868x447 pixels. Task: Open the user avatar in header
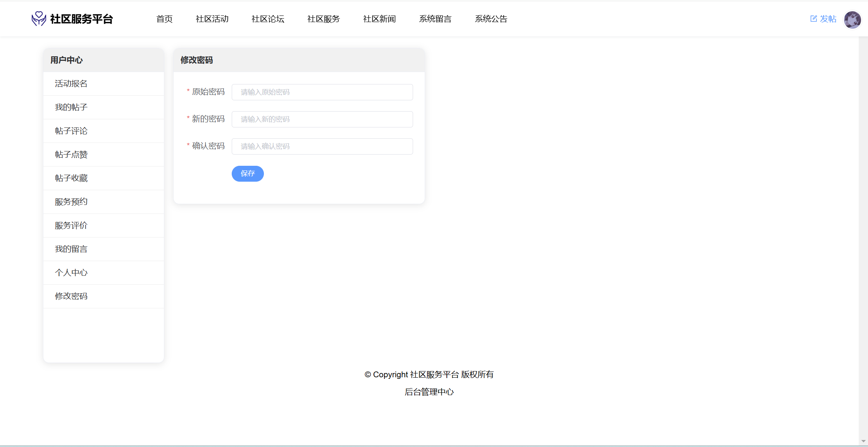coord(852,19)
